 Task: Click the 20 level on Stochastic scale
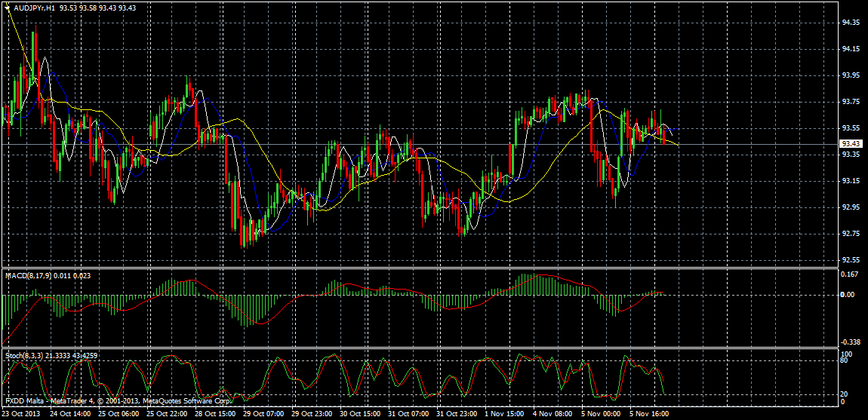point(845,394)
